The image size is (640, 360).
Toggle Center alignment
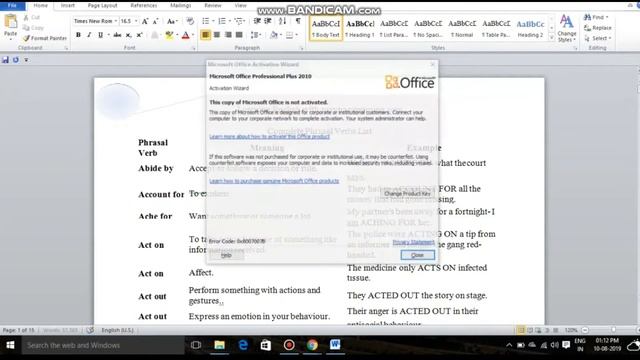click(x=217, y=35)
